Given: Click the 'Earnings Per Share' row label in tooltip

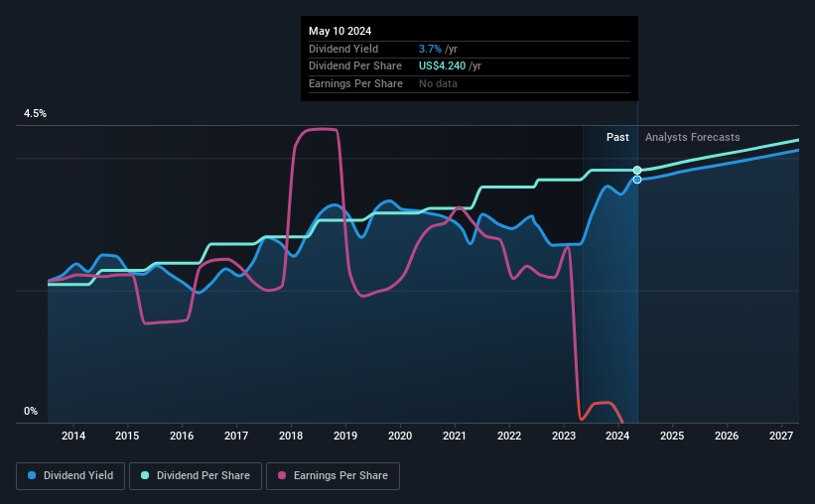Looking at the screenshot, I should click(x=355, y=83).
